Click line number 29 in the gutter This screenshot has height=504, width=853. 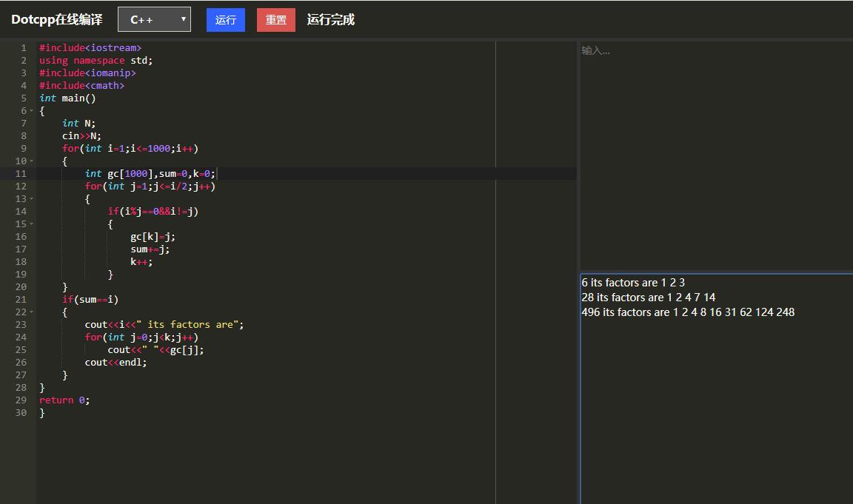pos(20,400)
